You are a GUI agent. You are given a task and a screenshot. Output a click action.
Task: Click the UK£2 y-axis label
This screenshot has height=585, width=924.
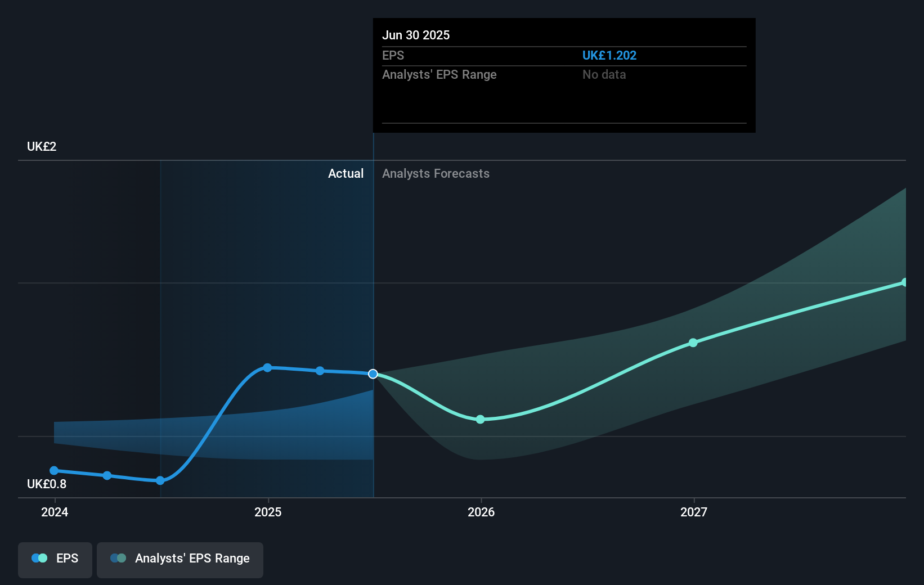42,146
